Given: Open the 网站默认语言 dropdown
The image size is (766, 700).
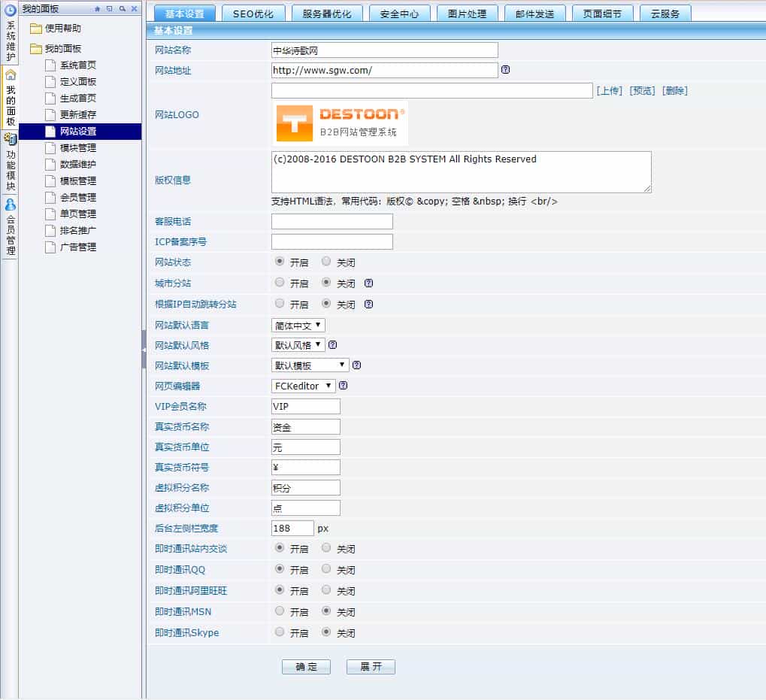Looking at the screenshot, I should tap(298, 325).
